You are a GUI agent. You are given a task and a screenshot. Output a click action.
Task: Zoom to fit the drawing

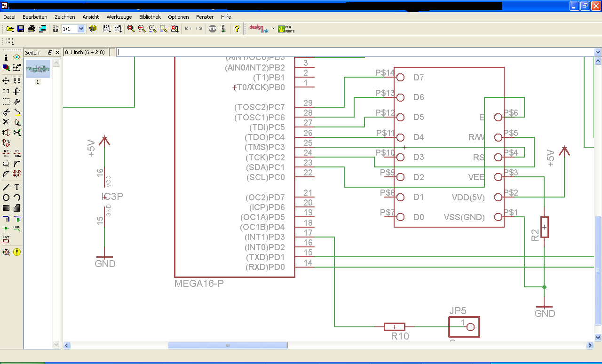[131, 29]
